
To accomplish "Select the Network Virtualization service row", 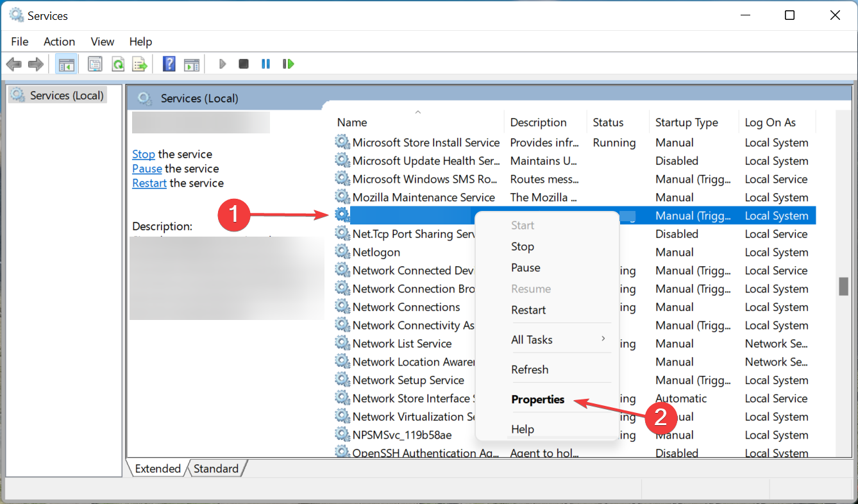I will tap(575, 417).
